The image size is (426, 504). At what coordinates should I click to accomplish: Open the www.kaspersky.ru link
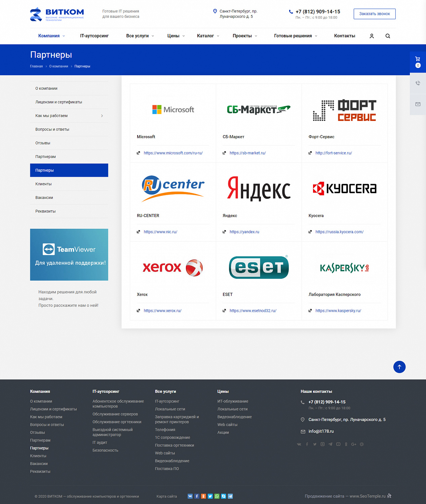[338, 311]
